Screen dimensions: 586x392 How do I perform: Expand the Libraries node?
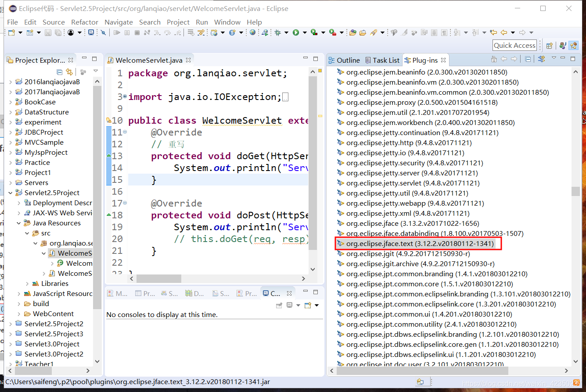(x=27, y=284)
